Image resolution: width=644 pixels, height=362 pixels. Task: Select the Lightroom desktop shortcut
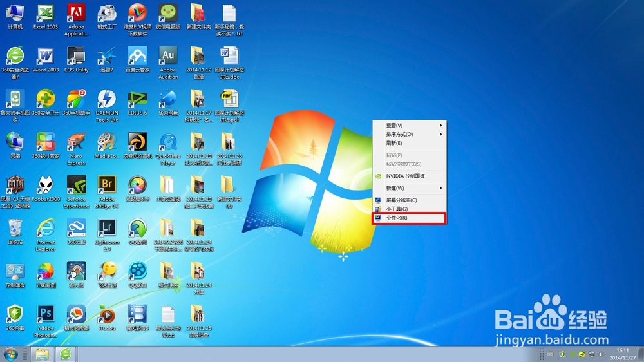[107, 236]
